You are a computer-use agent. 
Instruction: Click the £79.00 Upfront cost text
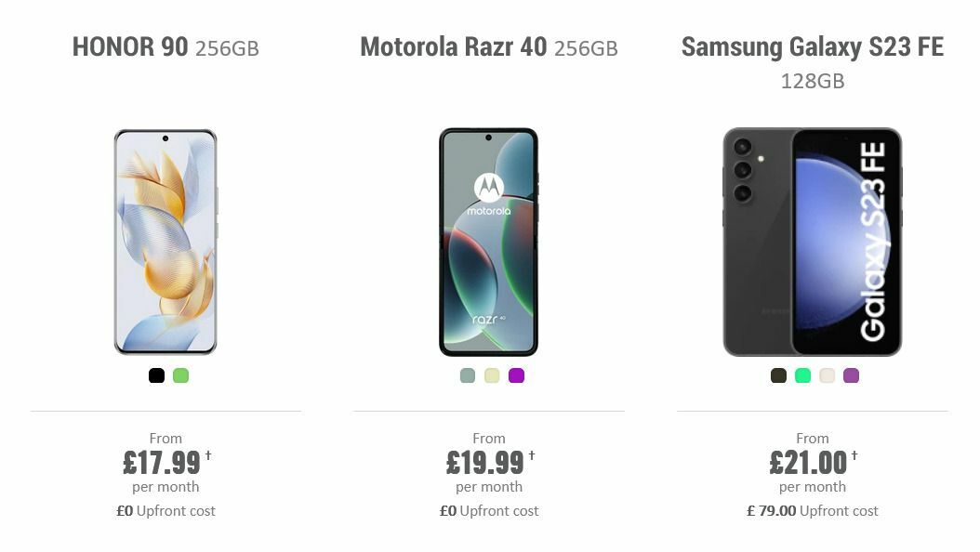pyautogui.click(x=813, y=510)
